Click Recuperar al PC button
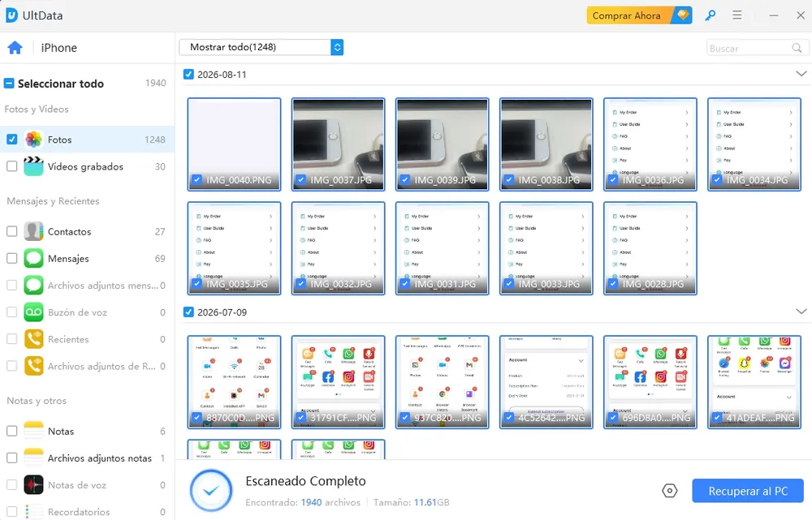 (x=748, y=491)
